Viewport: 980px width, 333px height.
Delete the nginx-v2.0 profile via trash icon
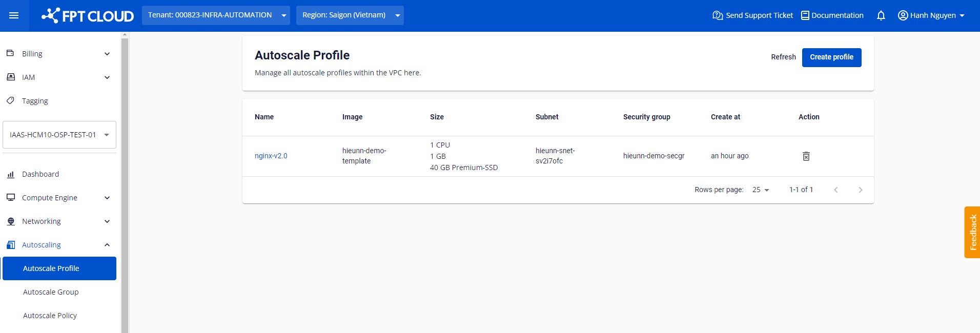(x=806, y=156)
